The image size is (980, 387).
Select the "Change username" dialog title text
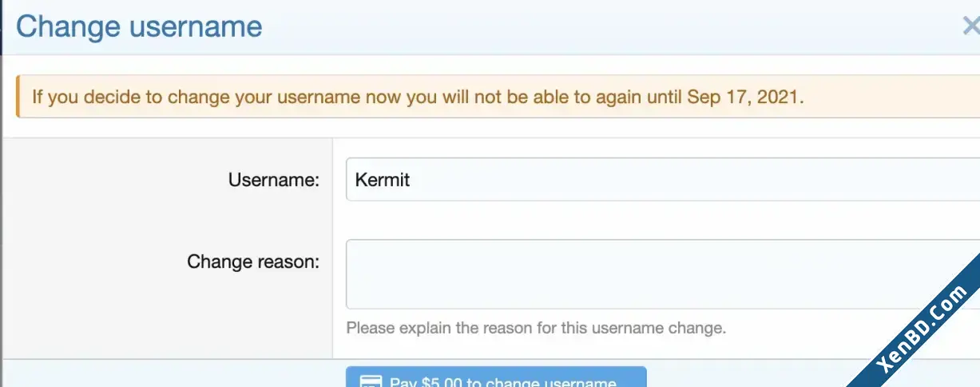[x=139, y=26]
